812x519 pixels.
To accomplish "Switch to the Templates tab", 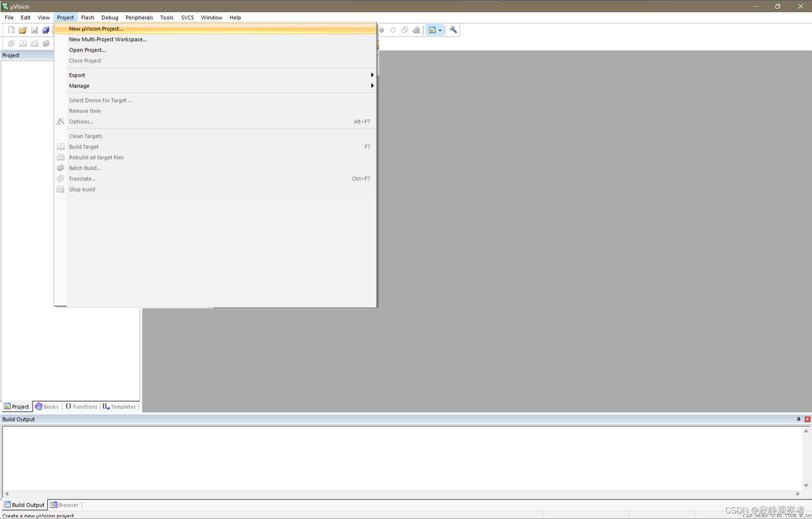I will 120,406.
